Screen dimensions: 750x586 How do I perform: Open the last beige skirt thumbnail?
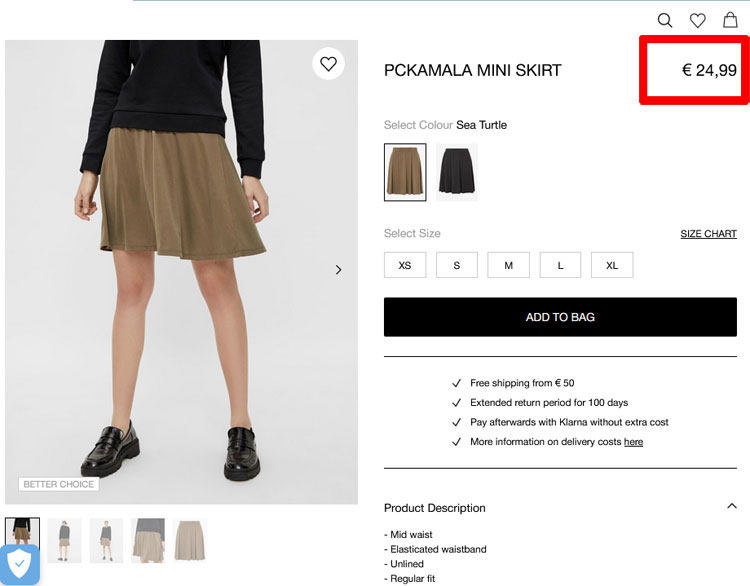pos(190,540)
